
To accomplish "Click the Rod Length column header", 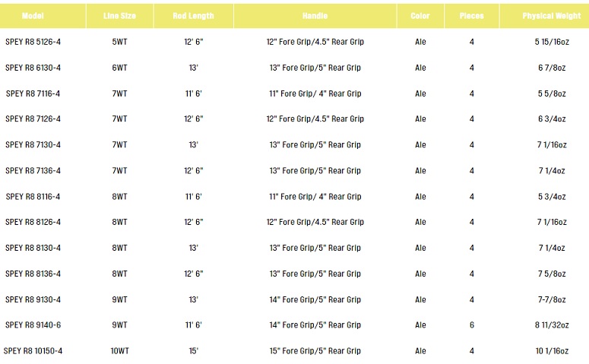I will pyautogui.click(x=194, y=16).
